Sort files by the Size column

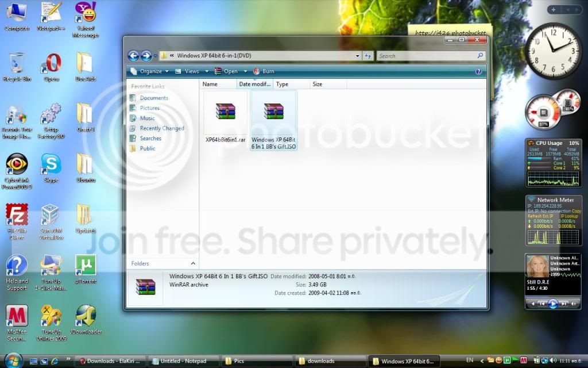click(328, 84)
